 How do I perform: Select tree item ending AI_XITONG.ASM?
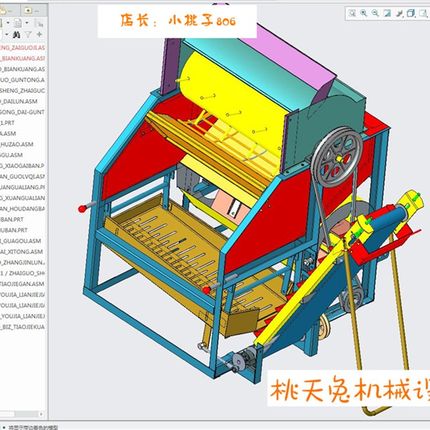coord(22,252)
